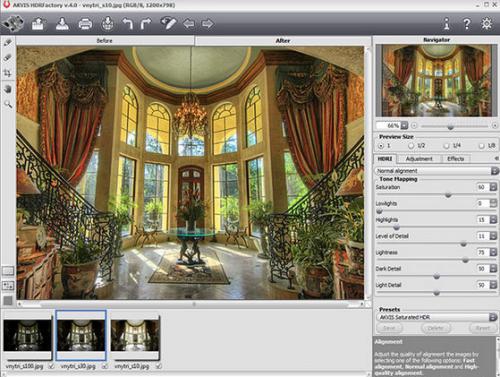Click the AKVIS HDRFactory logo icon
This screenshot has width=500, height=377.
click(13, 24)
